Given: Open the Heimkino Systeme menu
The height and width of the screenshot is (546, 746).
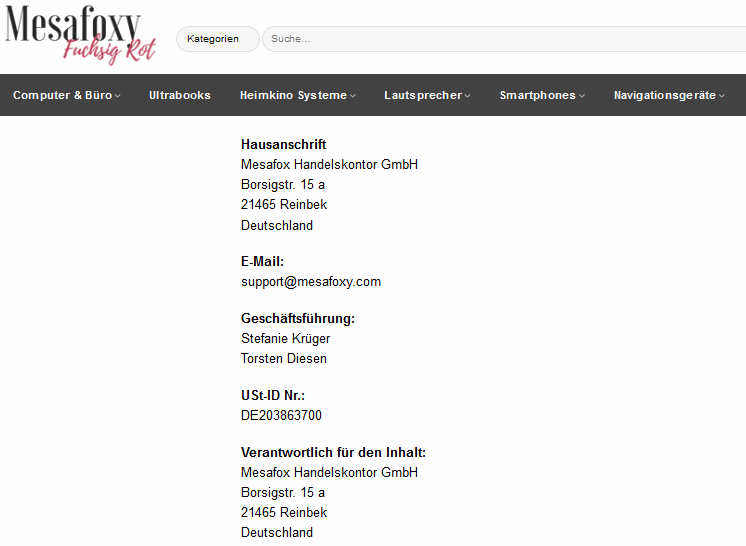Looking at the screenshot, I should click(x=298, y=95).
